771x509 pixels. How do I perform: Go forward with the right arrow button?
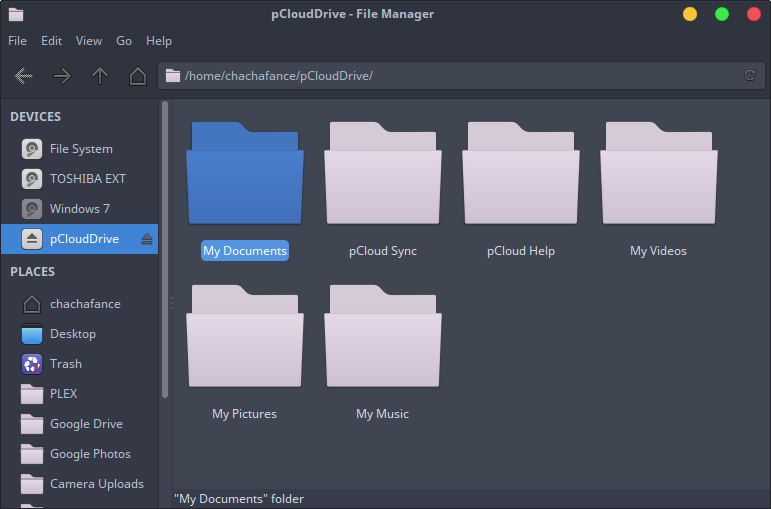tap(62, 76)
